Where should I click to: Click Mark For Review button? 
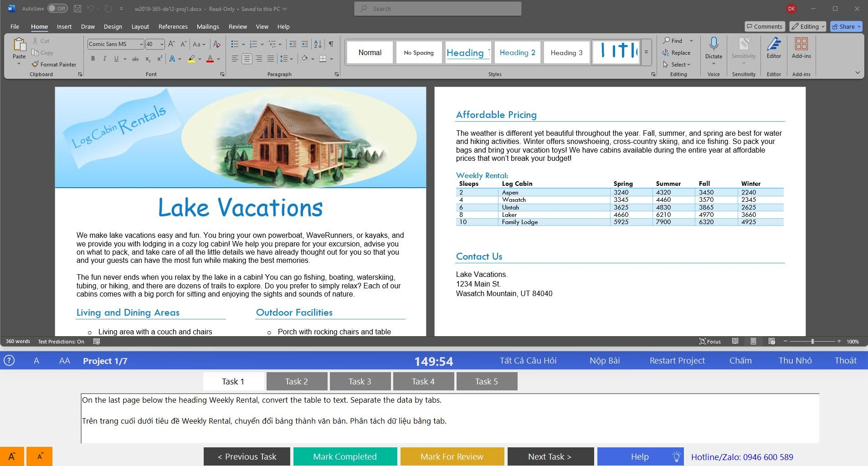click(x=452, y=456)
